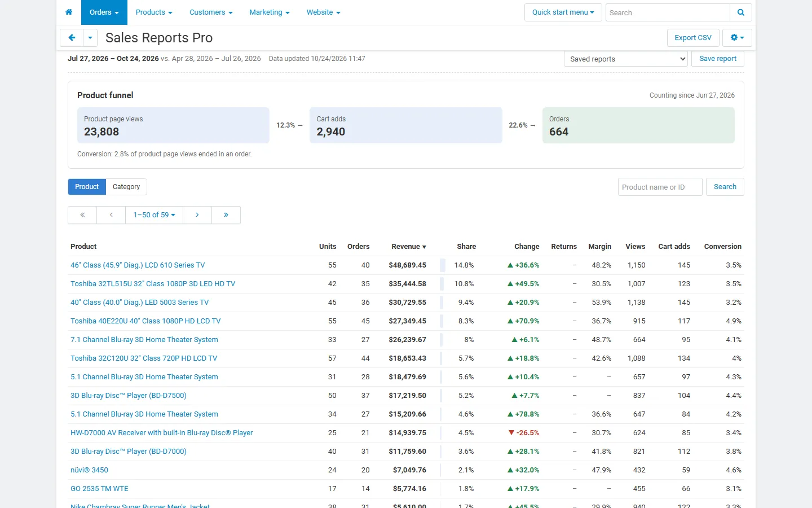Open the Website menu

coord(323,12)
